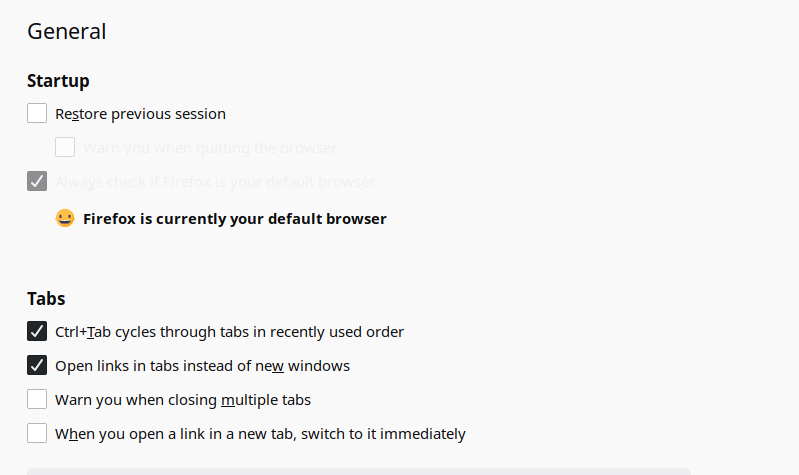Click "Firefox is currently your default browser" text
Image resolution: width=799 pixels, height=475 pixels.
coord(234,219)
